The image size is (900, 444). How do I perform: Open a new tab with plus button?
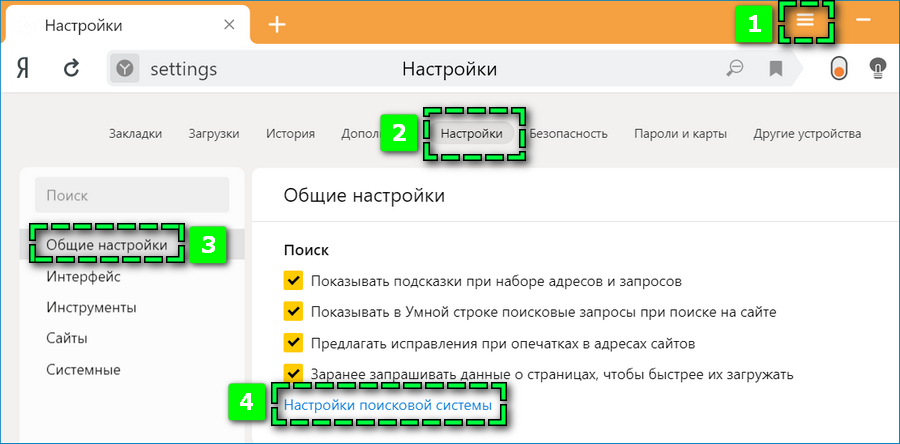pos(277,24)
